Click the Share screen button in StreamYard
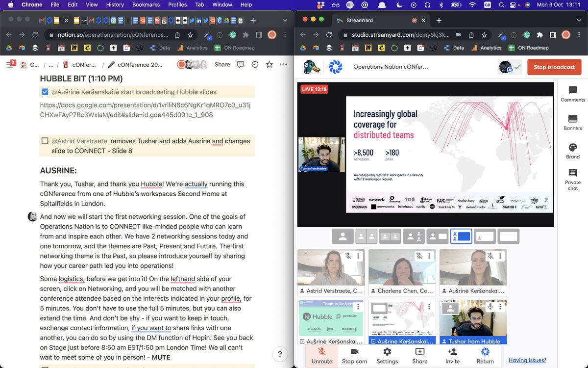The image size is (588, 368). 419,356
